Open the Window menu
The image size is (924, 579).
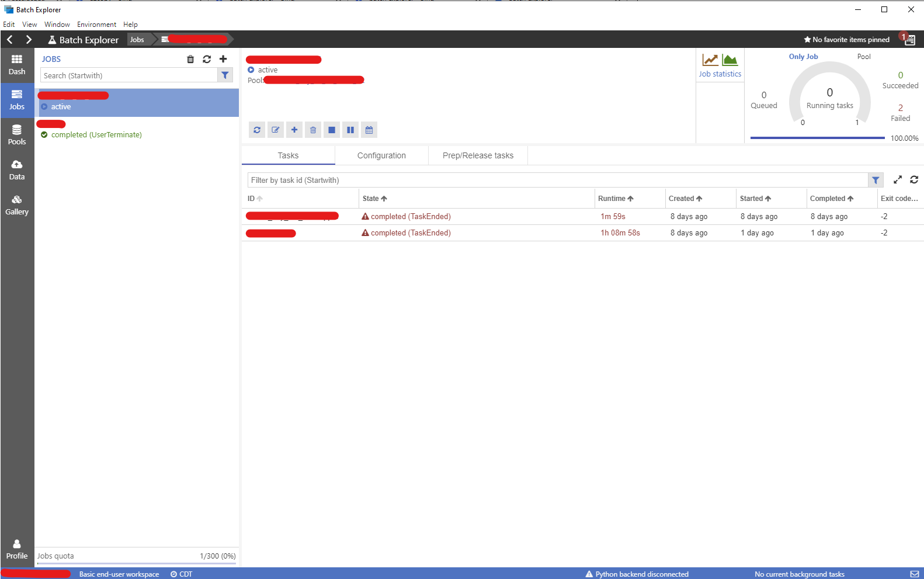coord(57,25)
